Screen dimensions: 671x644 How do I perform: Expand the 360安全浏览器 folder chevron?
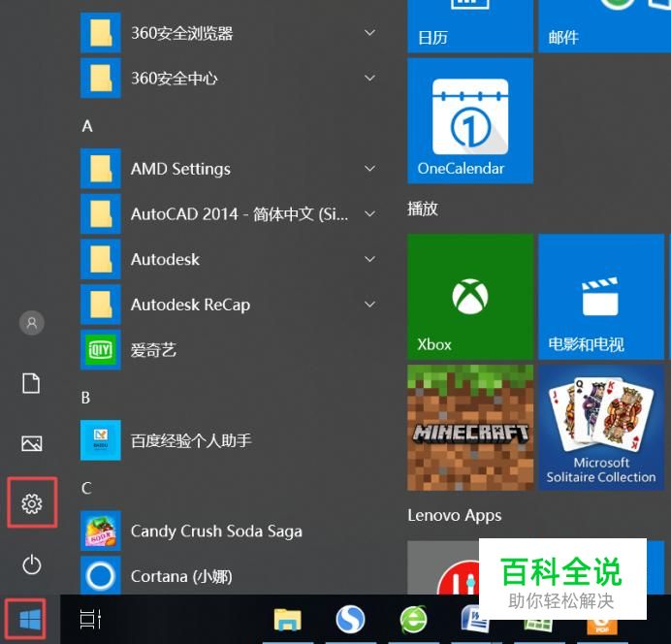tap(369, 33)
